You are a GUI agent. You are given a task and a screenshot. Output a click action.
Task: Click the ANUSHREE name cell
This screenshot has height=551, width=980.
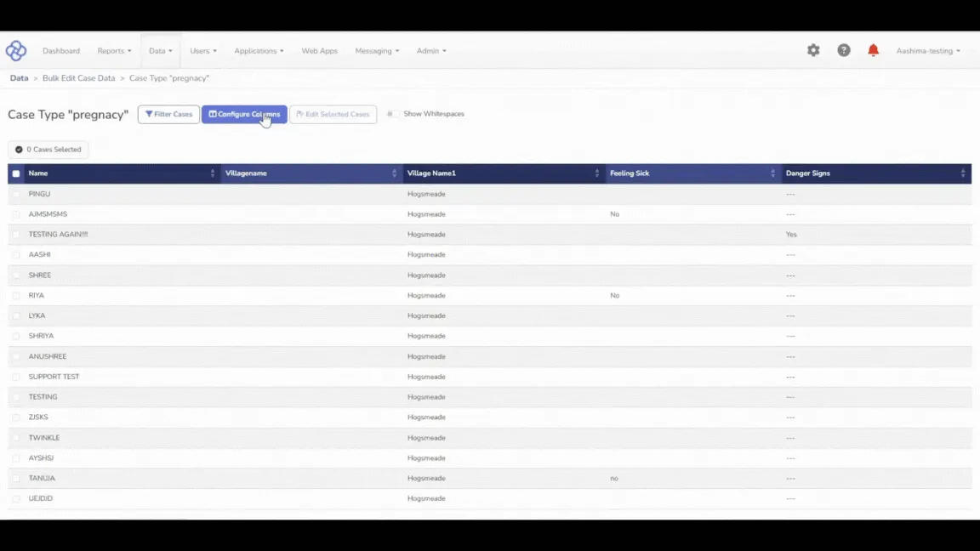point(48,356)
